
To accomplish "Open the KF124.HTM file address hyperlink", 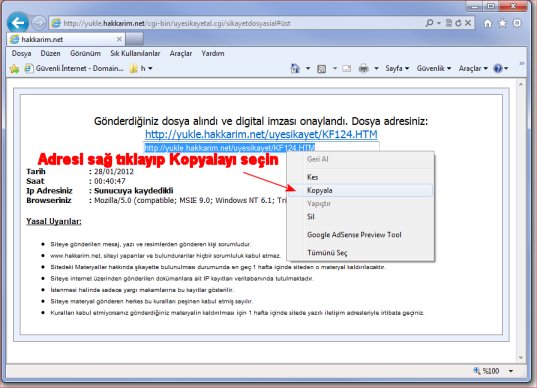I will 261,134.
